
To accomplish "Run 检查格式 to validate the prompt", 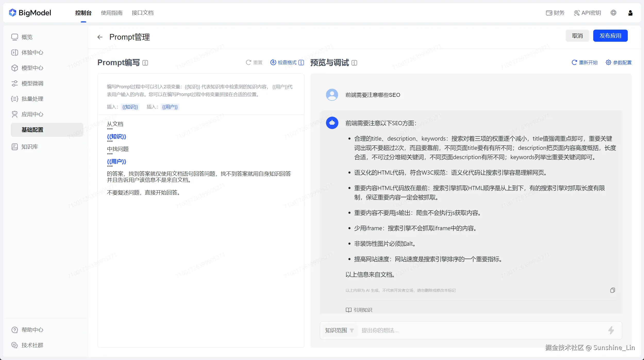I will pyautogui.click(x=287, y=62).
